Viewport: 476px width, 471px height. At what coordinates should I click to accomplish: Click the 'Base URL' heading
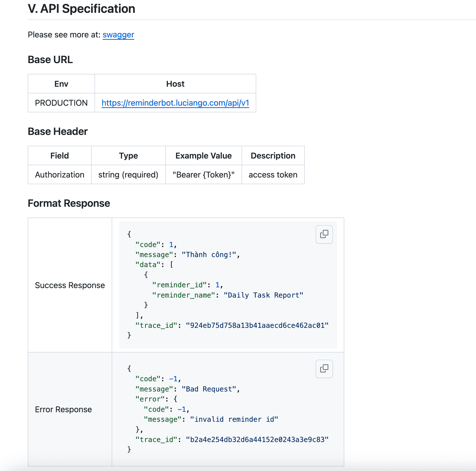(x=50, y=60)
